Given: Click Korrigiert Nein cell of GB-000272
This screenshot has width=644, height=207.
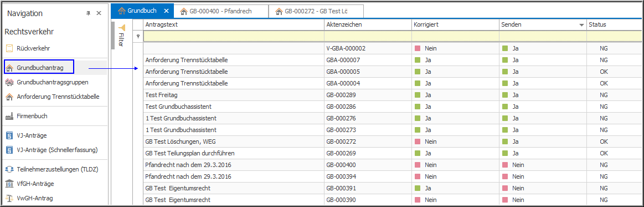Looking at the screenshot, I should point(456,141).
